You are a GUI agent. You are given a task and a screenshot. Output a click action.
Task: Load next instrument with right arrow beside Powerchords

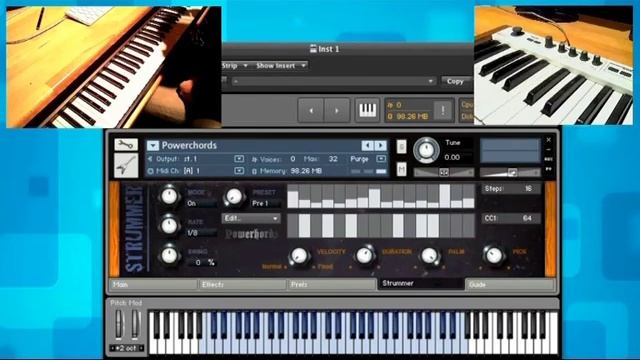tap(380, 145)
